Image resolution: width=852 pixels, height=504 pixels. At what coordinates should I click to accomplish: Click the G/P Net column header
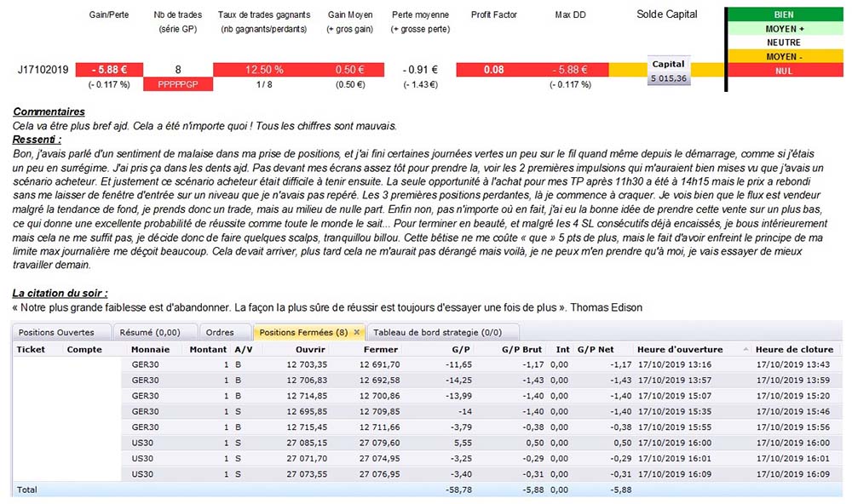tap(595, 349)
